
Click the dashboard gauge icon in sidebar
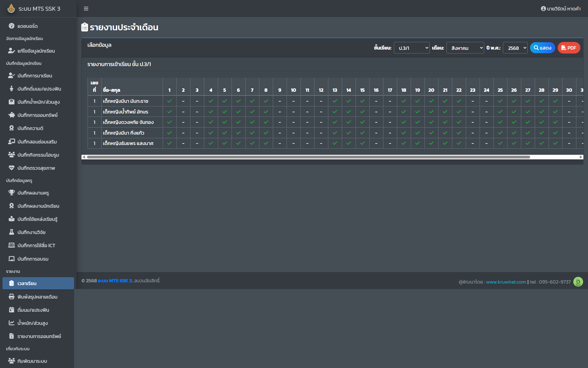[x=11, y=26]
